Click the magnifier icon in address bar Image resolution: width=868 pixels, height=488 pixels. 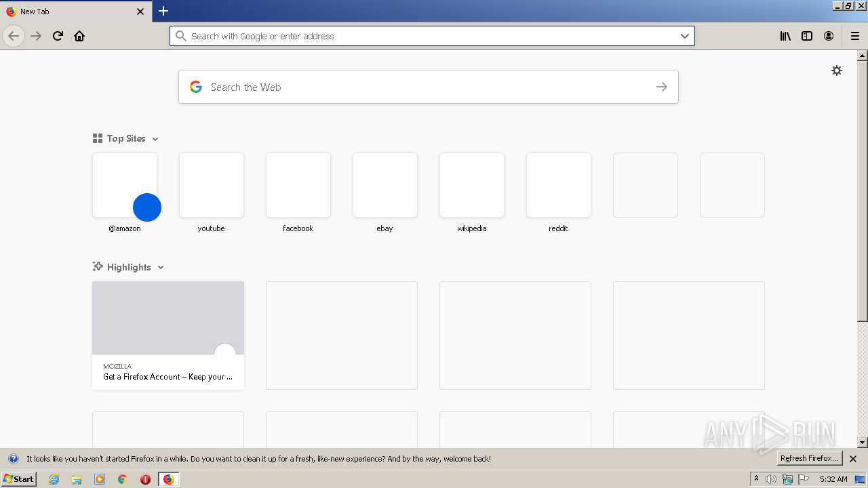[180, 36]
